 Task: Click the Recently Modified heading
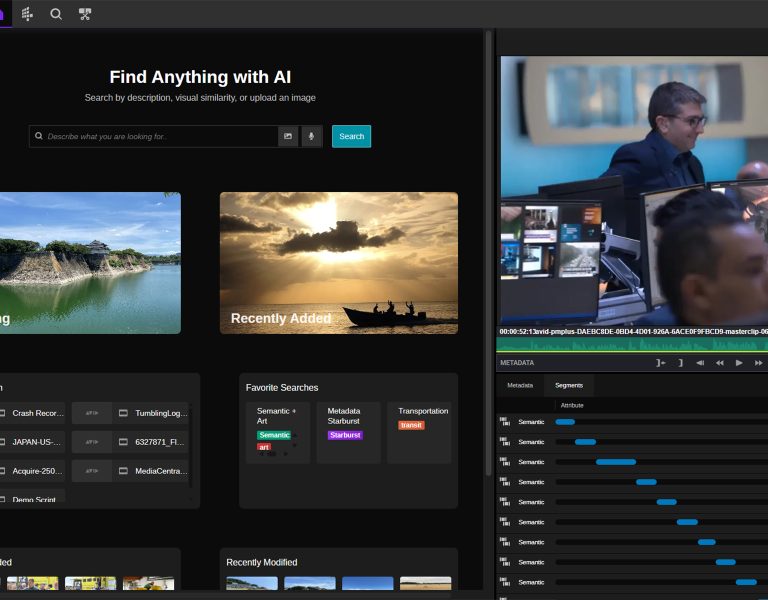262,562
